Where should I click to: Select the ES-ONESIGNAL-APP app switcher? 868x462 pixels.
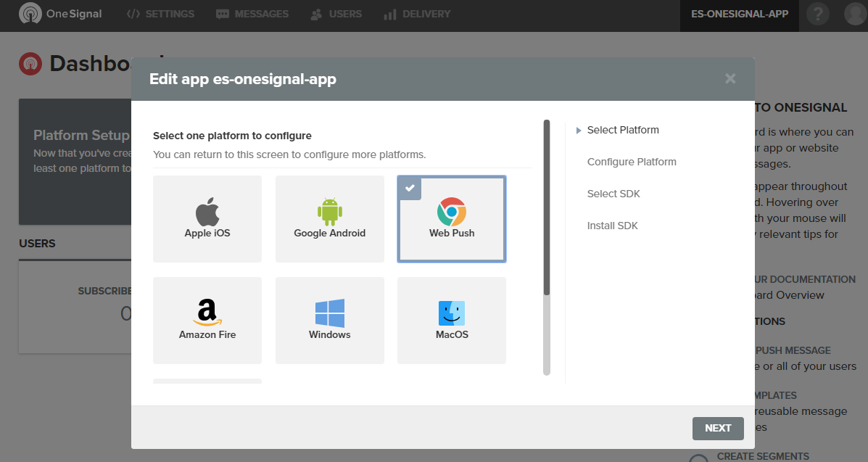coord(740,15)
